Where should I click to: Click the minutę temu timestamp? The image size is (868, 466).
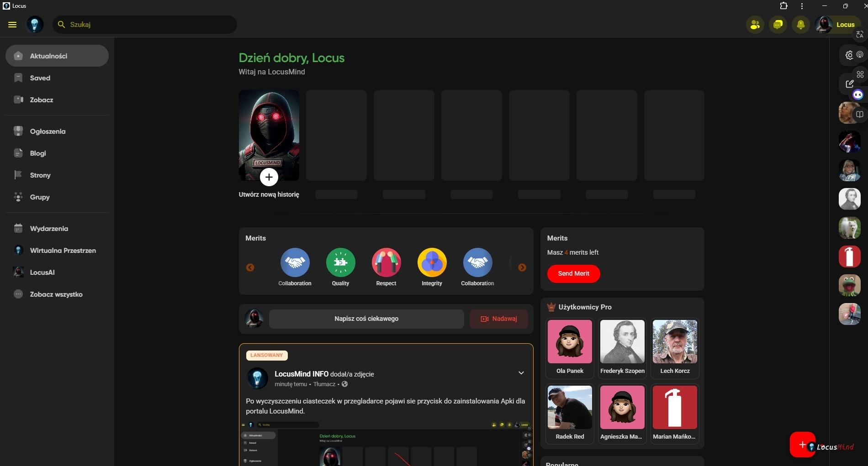tap(291, 384)
